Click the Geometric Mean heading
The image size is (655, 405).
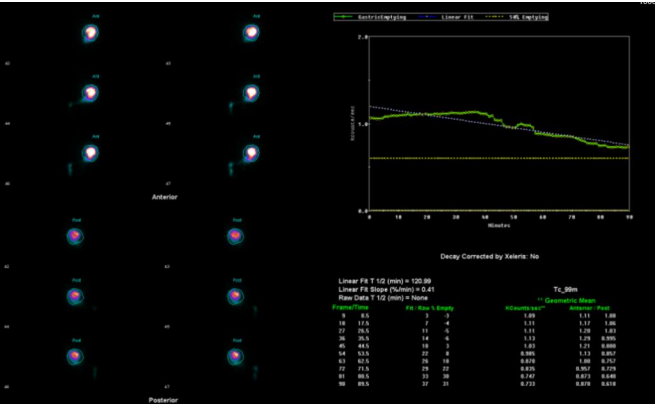(x=571, y=299)
